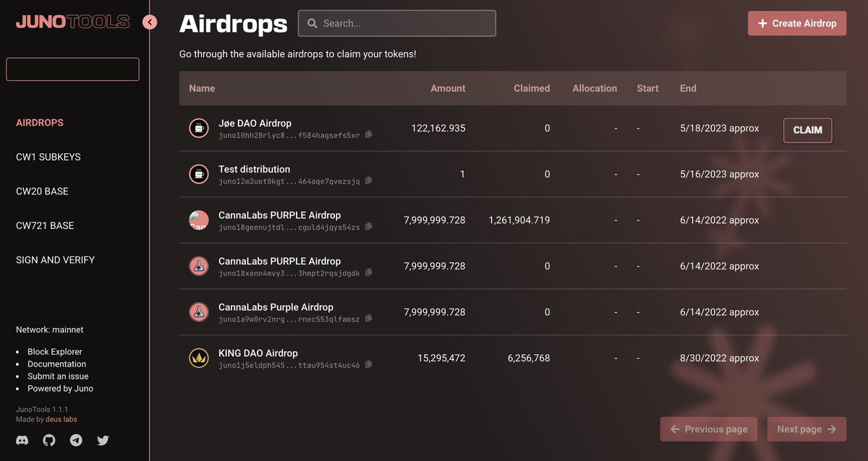868x461 pixels.
Task: Copy address juno18xenn4mvy3...3hmpt2rqsjdgdk
Action: tap(369, 273)
